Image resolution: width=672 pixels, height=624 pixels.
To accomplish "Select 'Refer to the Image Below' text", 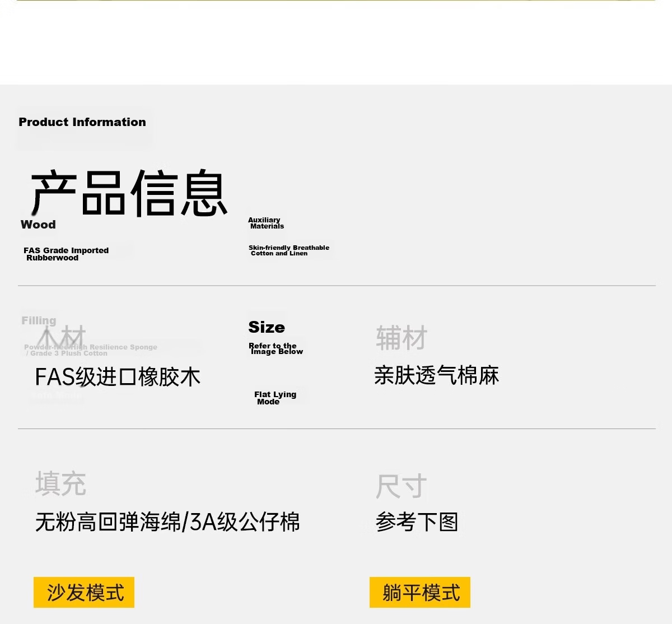I will pyautogui.click(x=276, y=349).
